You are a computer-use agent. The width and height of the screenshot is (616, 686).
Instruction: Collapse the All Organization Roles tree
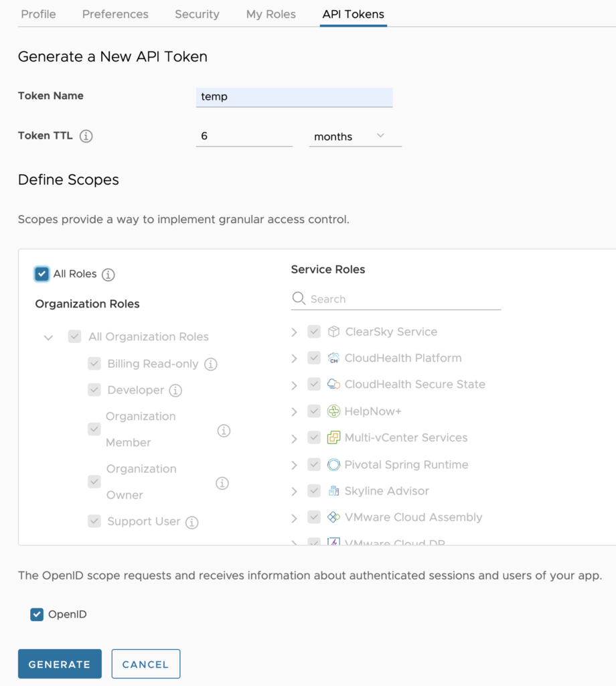click(x=48, y=338)
